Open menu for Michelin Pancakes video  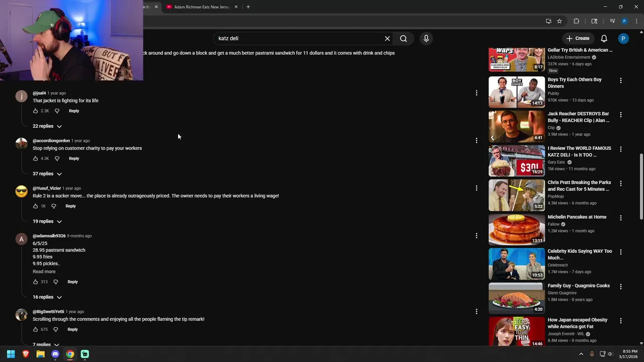[x=621, y=218]
